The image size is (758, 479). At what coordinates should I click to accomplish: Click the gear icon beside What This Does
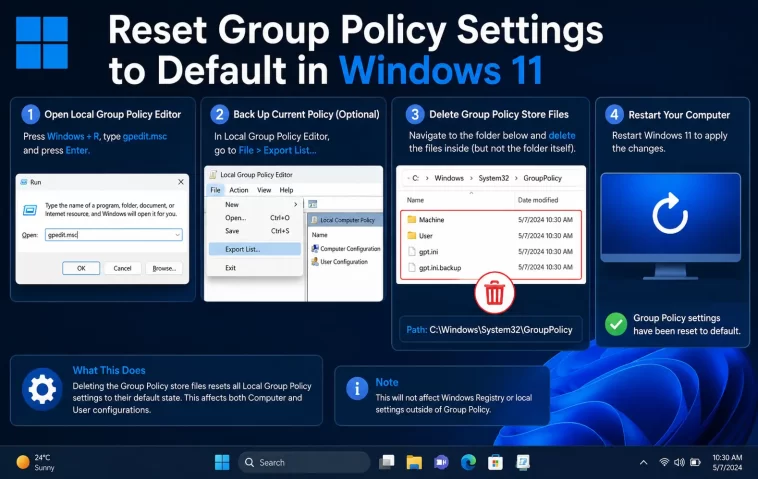pyautogui.click(x=42, y=390)
